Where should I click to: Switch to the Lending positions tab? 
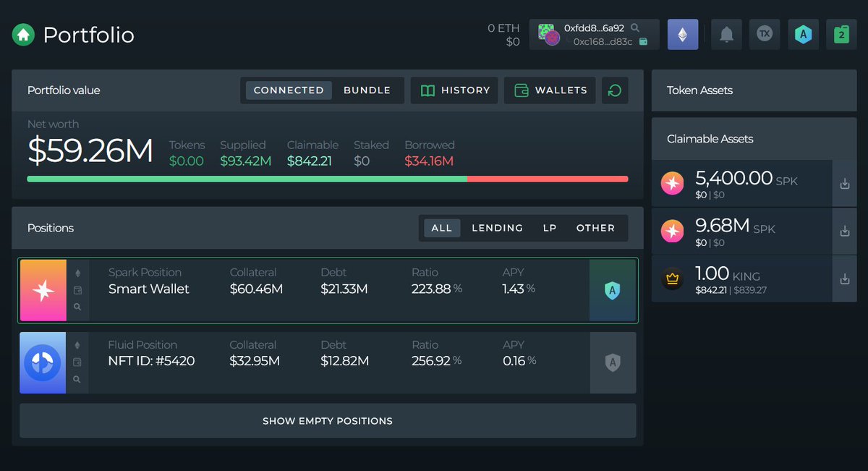click(x=497, y=228)
